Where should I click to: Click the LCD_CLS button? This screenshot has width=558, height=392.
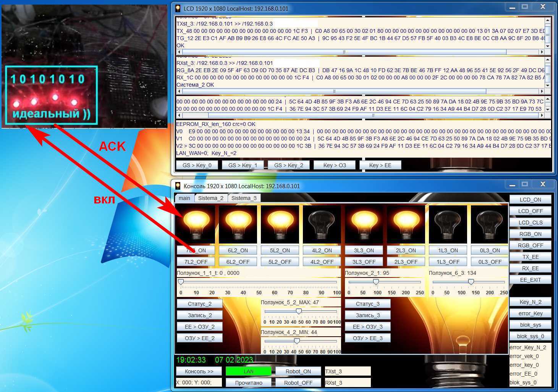[530, 223]
